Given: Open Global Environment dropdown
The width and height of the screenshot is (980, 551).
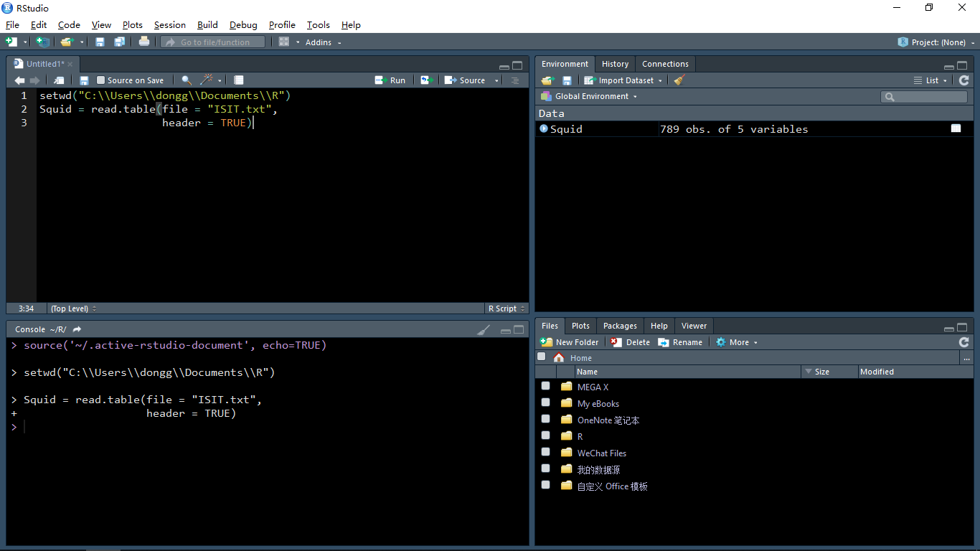Looking at the screenshot, I should pyautogui.click(x=589, y=96).
